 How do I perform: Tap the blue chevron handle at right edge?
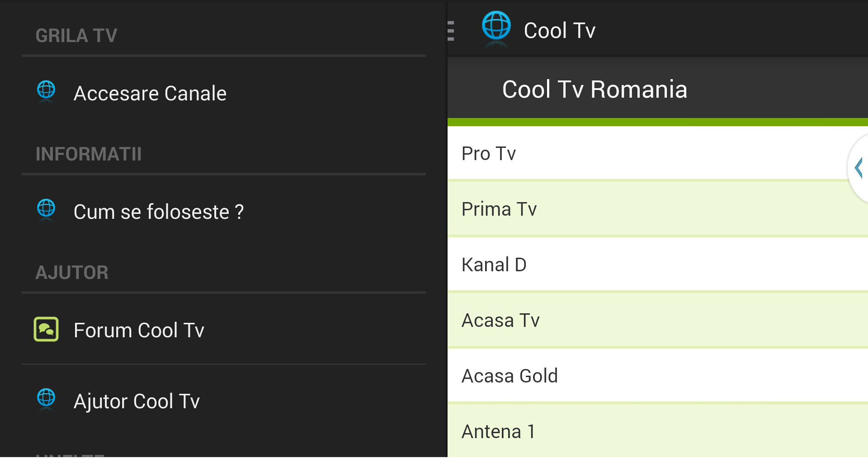pyautogui.click(x=858, y=168)
